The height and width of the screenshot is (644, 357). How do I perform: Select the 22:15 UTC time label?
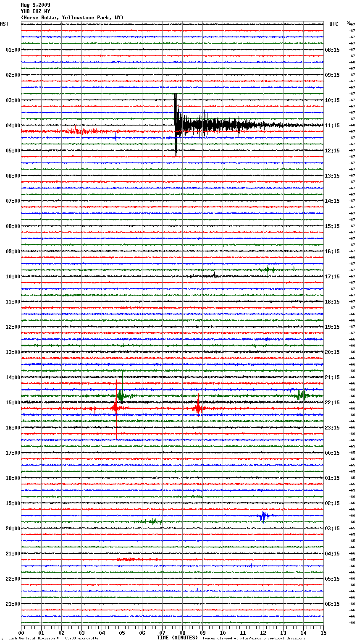[332, 403]
